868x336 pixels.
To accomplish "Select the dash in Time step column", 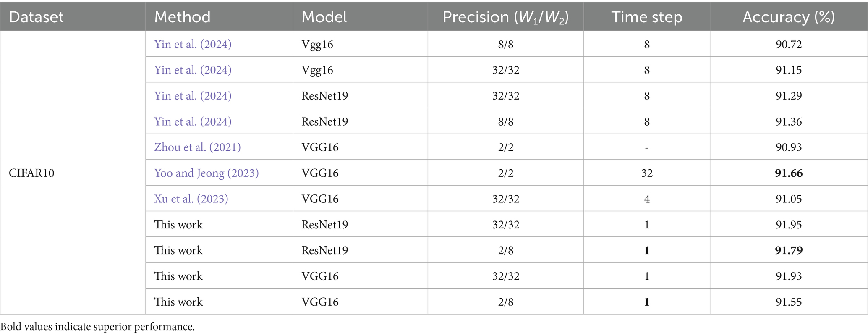I will tap(646, 147).
